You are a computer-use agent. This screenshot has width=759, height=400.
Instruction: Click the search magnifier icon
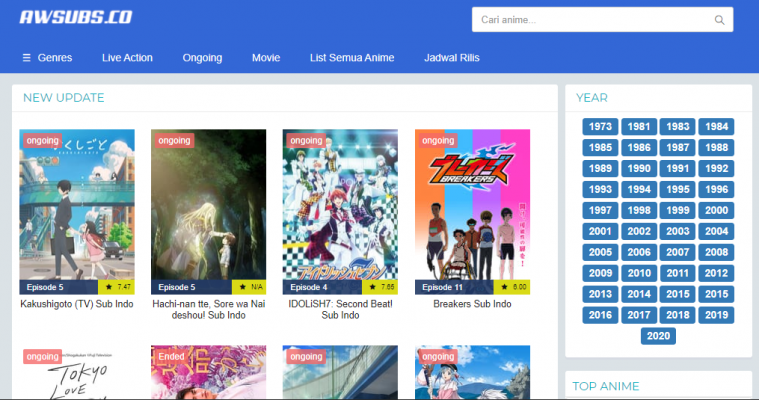719,20
